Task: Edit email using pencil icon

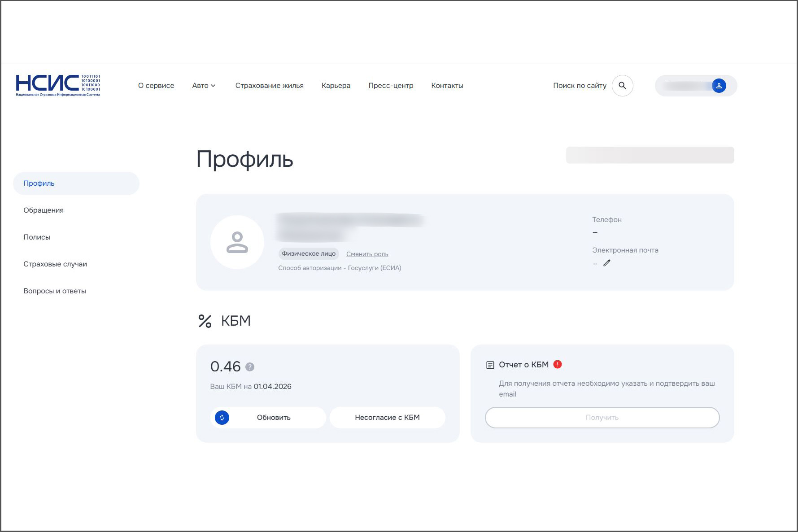Action: 607,263
